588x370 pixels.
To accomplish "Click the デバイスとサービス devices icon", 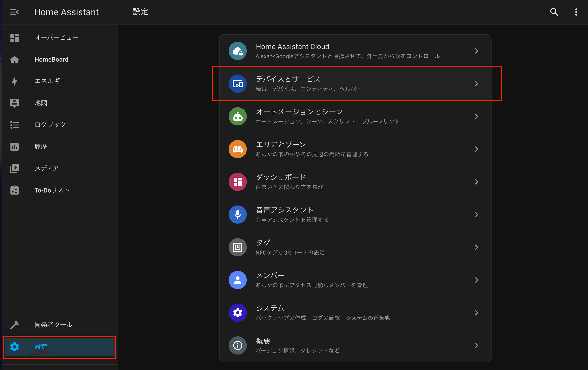I will 237,84.
